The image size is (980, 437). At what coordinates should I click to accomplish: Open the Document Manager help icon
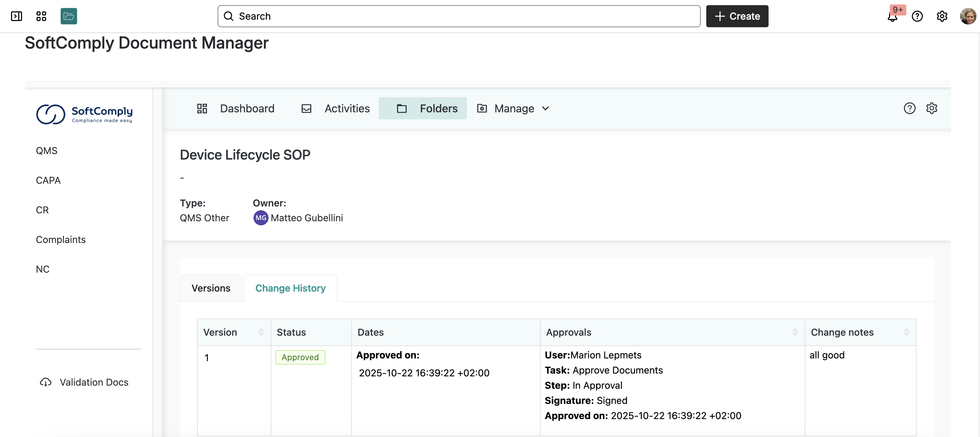909,109
